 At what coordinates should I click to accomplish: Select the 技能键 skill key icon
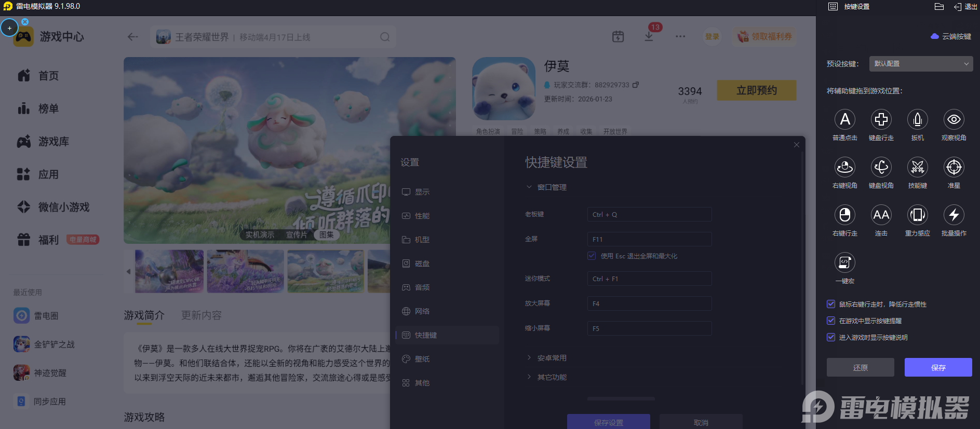point(918,167)
